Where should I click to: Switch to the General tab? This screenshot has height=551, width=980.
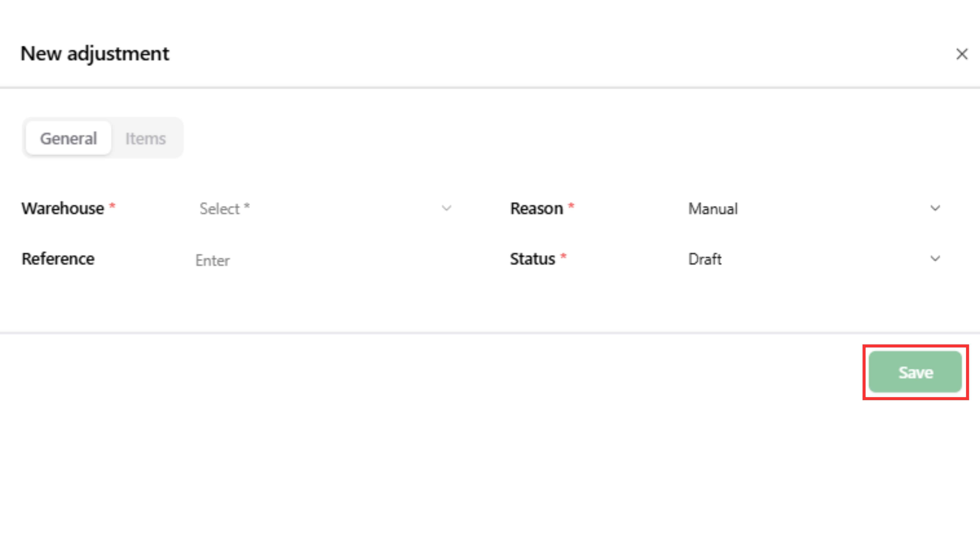coord(69,138)
